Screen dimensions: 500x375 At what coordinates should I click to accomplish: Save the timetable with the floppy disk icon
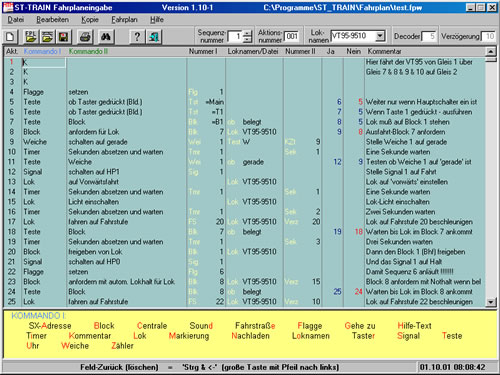tap(63, 36)
